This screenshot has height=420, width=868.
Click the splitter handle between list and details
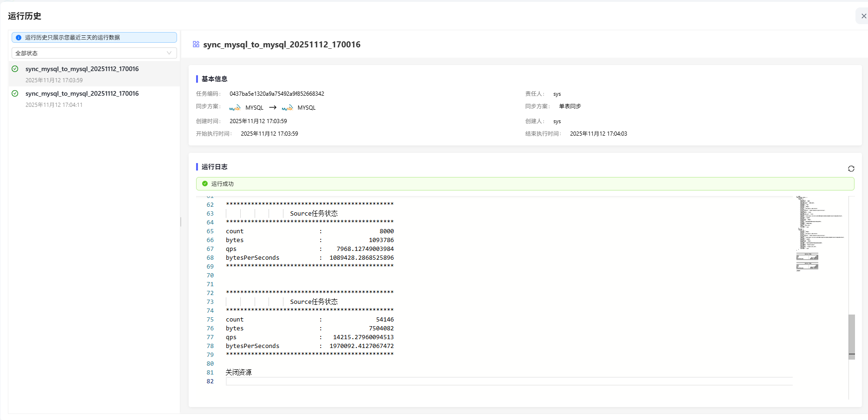[x=181, y=222]
